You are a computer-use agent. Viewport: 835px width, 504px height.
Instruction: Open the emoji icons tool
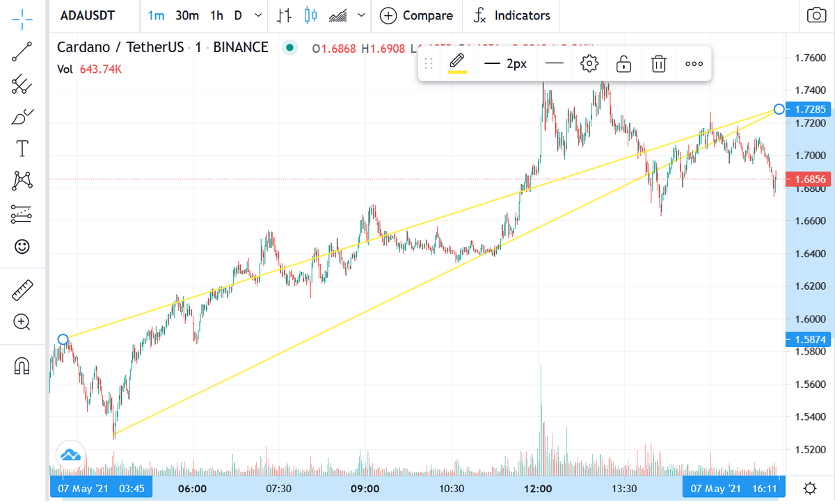point(22,246)
